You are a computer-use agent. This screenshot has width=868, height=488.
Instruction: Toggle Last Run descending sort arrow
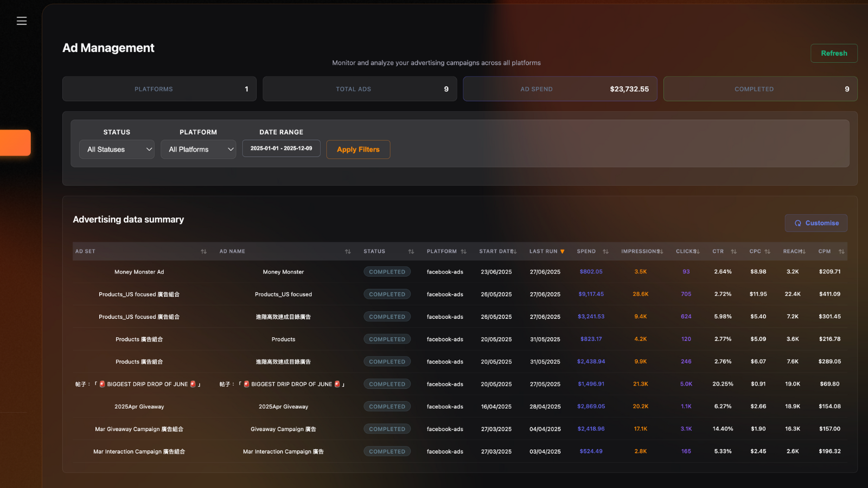(563, 252)
